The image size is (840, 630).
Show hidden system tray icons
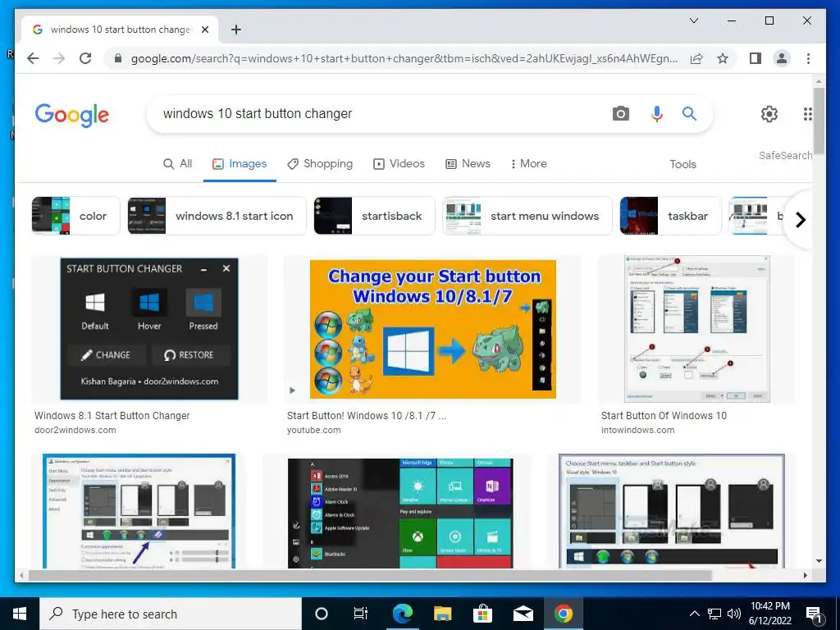point(694,614)
